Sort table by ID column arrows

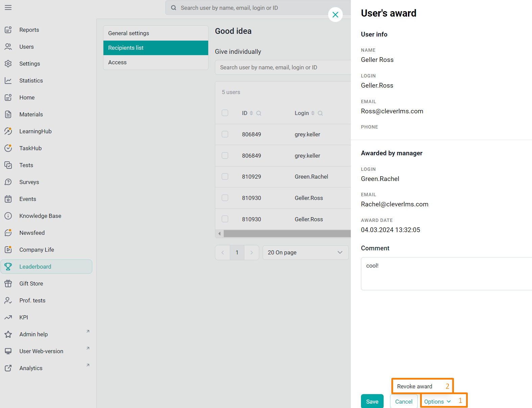251,113
